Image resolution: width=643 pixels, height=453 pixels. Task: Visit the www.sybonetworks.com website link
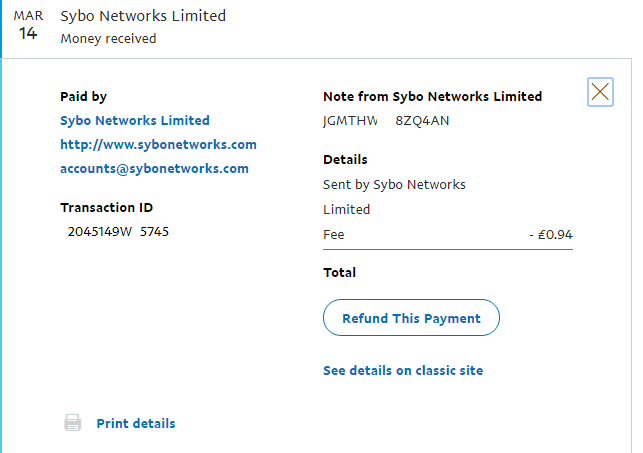[158, 144]
